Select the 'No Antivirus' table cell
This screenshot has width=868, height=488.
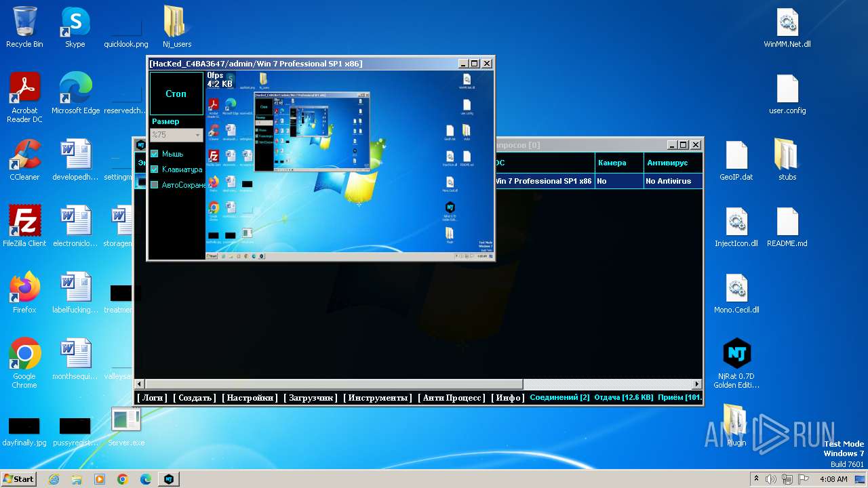[673, 181]
